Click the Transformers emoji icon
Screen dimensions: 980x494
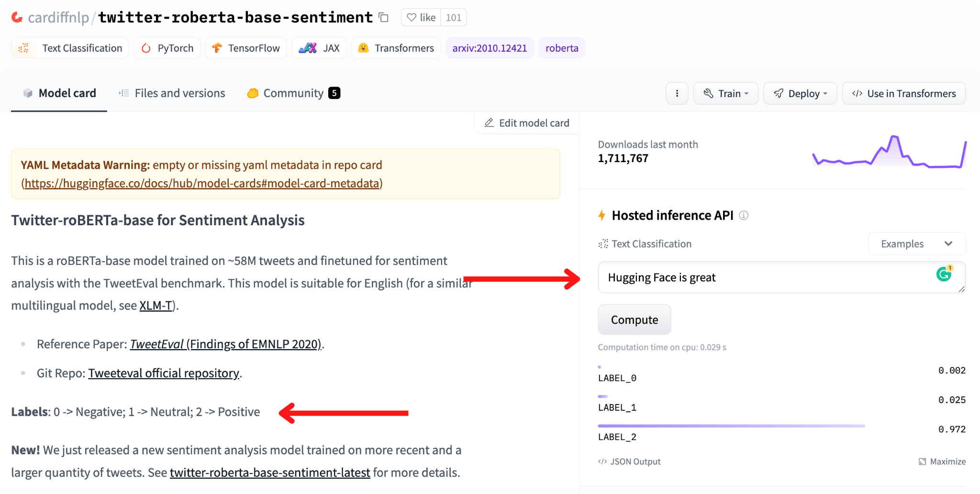[364, 48]
